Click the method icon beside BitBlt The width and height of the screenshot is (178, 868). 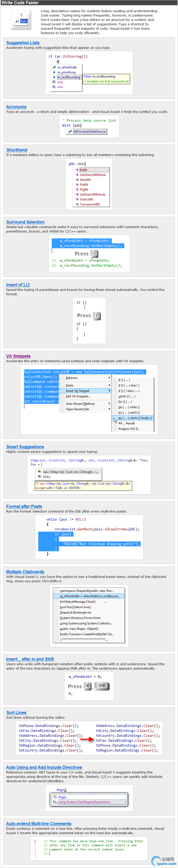tap(77, 170)
